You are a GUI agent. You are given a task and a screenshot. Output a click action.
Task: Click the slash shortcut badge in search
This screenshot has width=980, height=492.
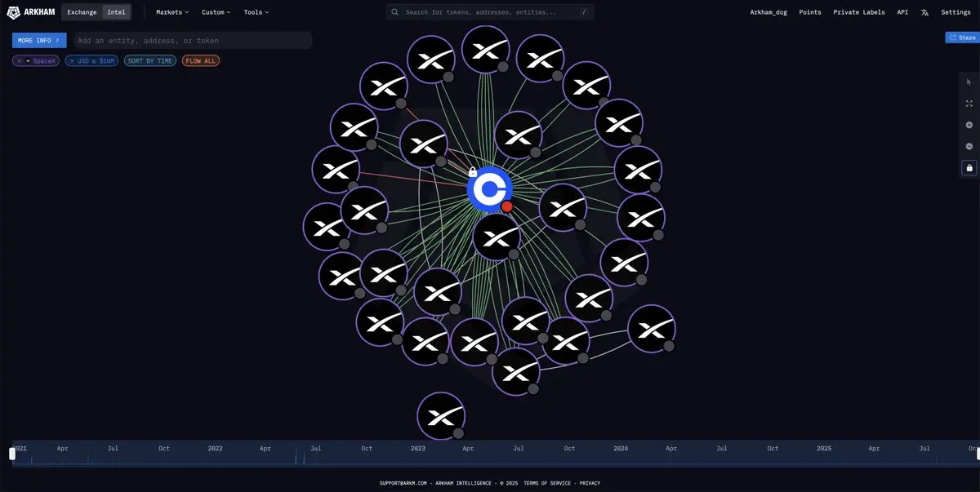584,12
